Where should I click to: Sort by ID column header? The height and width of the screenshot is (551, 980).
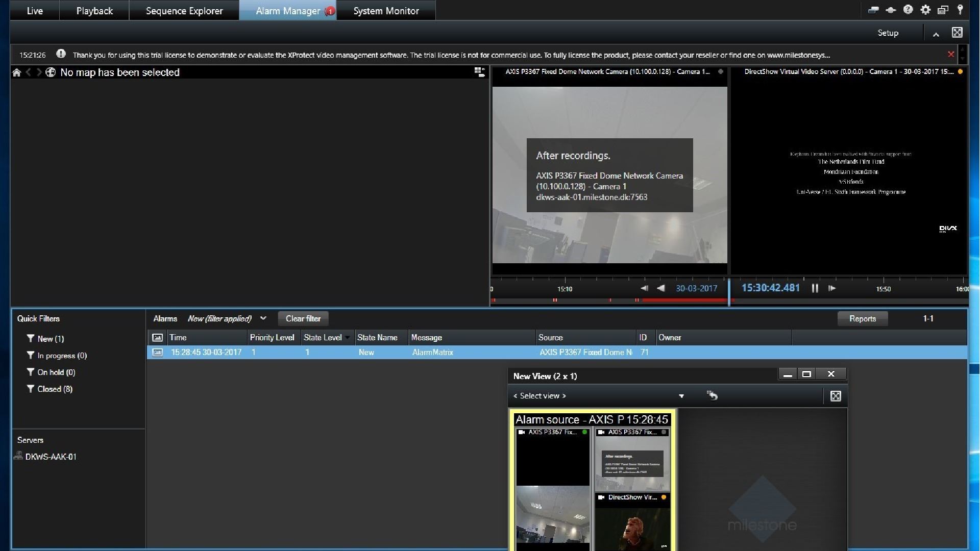646,338
